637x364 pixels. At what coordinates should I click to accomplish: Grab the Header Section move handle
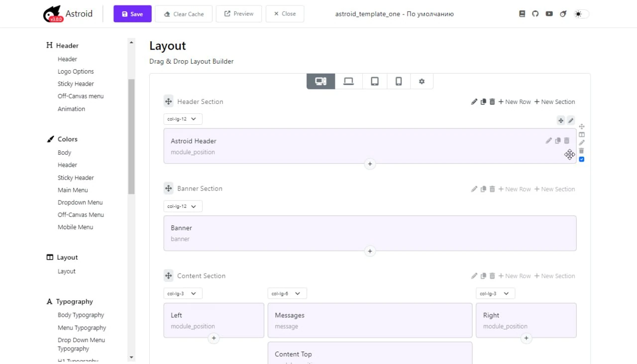[x=169, y=101]
